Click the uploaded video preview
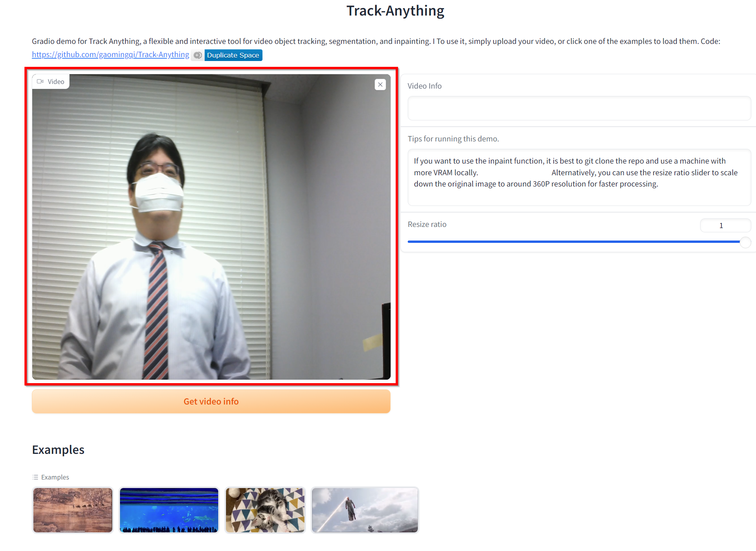Image resolution: width=756 pixels, height=551 pixels. coord(211,227)
